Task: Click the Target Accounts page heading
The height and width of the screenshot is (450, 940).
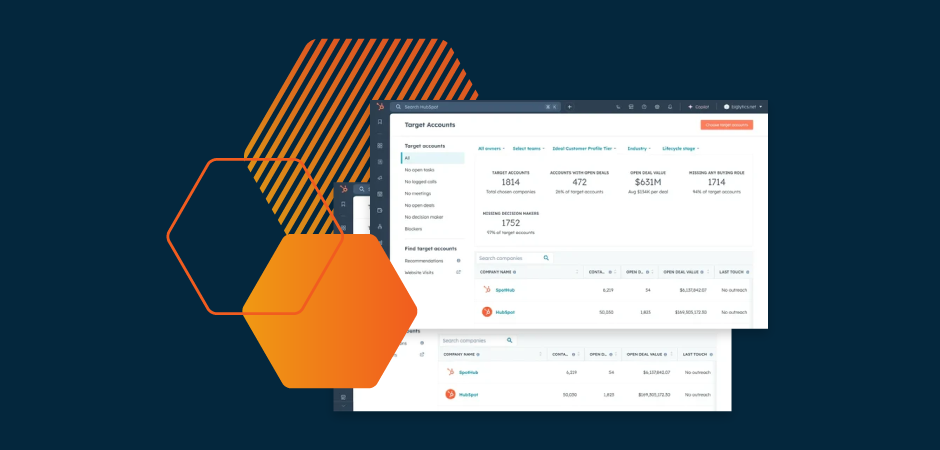Action: (x=430, y=125)
